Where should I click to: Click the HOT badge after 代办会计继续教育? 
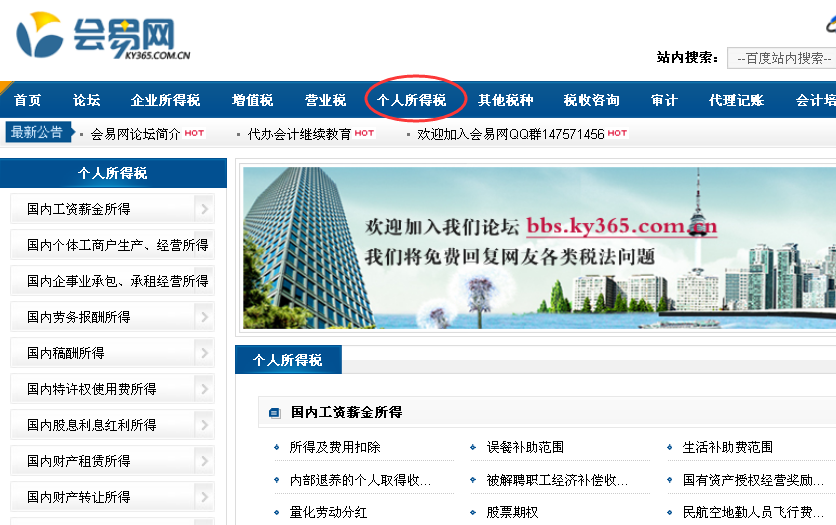coord(364,133)
